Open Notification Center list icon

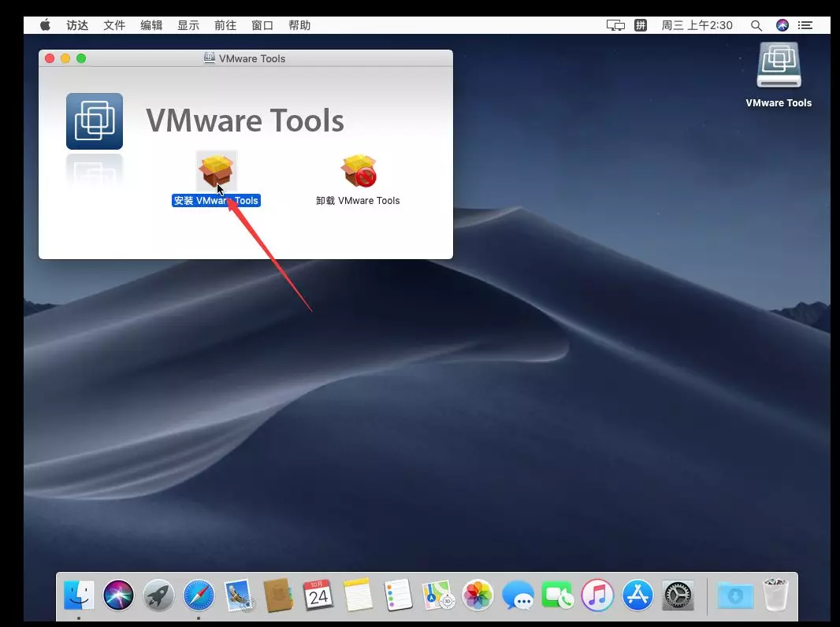tap(805, 25)
